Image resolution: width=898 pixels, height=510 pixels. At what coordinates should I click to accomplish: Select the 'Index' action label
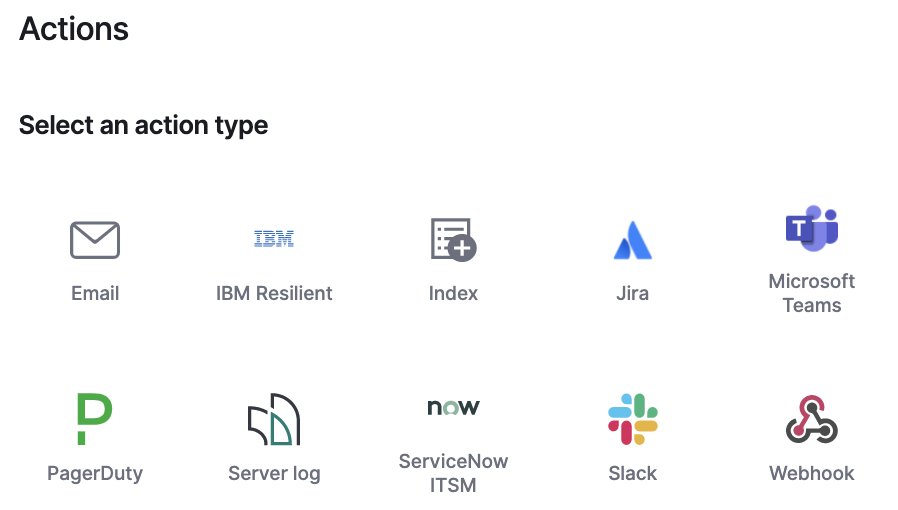(453, 293)
